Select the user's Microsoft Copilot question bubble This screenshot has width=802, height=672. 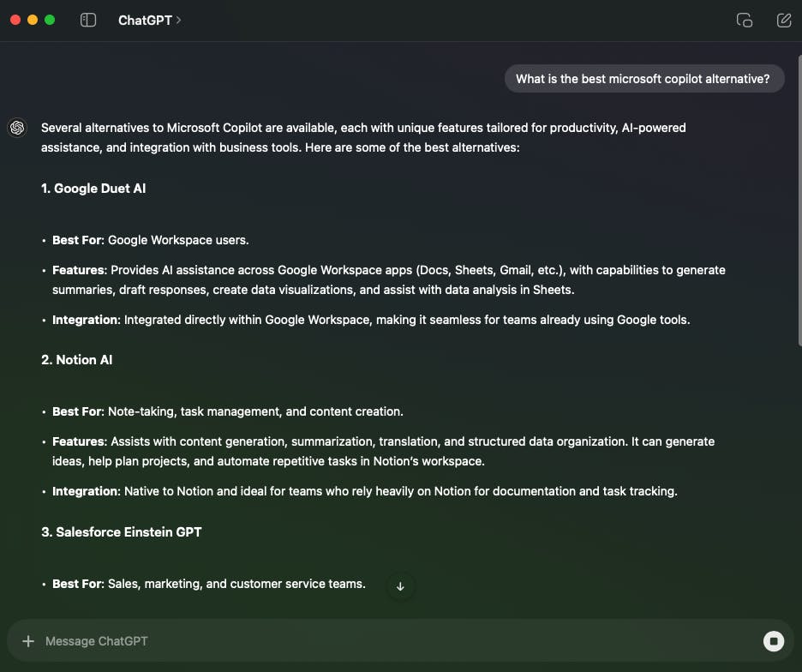point(643,79)
